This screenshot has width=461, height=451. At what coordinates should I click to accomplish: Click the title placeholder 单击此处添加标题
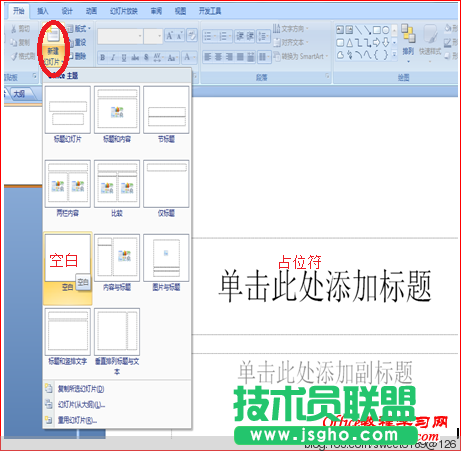325,286
